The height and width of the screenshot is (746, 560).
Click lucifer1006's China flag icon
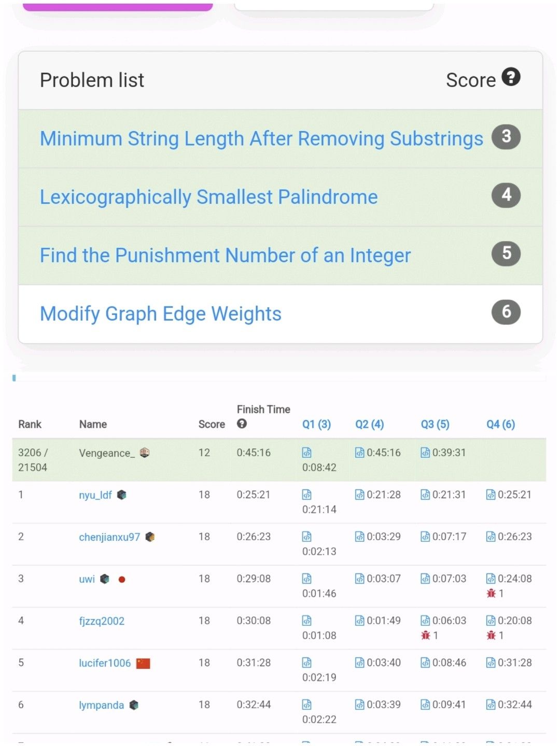pyautogui.click(x=143, y=663)
